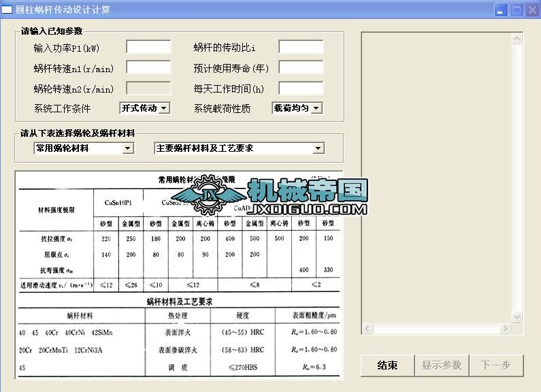Viewport: 541px width, 392px height.
Task: Click the 蜗杆材料及工艺要求 table title
Action: pos(180,302)
